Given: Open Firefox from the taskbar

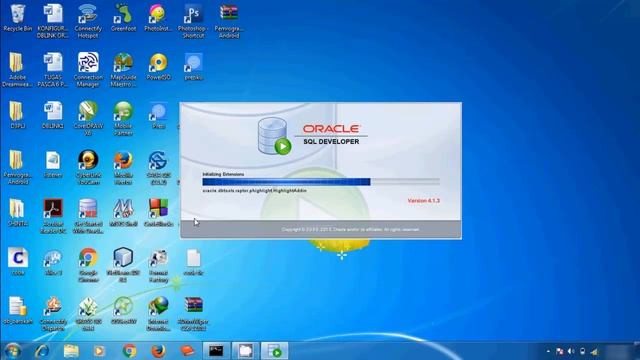Looking at the screenshot, I should coord(158,351).
